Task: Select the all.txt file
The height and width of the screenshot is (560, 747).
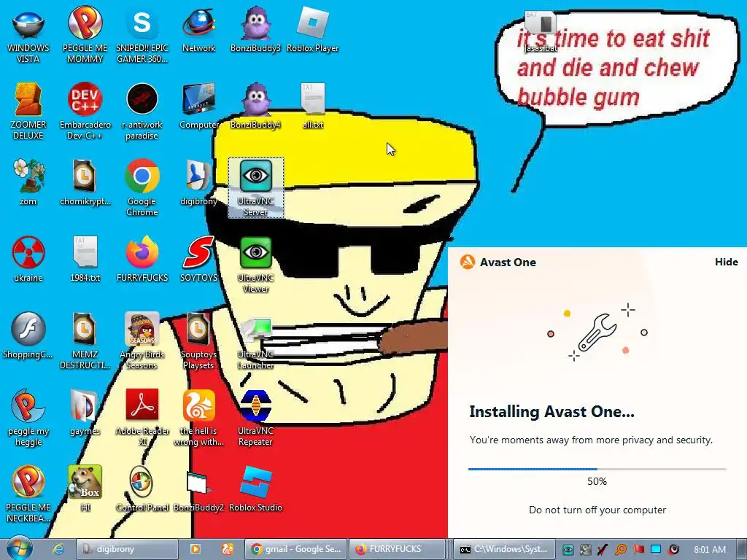Action: click(x=312, y=106)
